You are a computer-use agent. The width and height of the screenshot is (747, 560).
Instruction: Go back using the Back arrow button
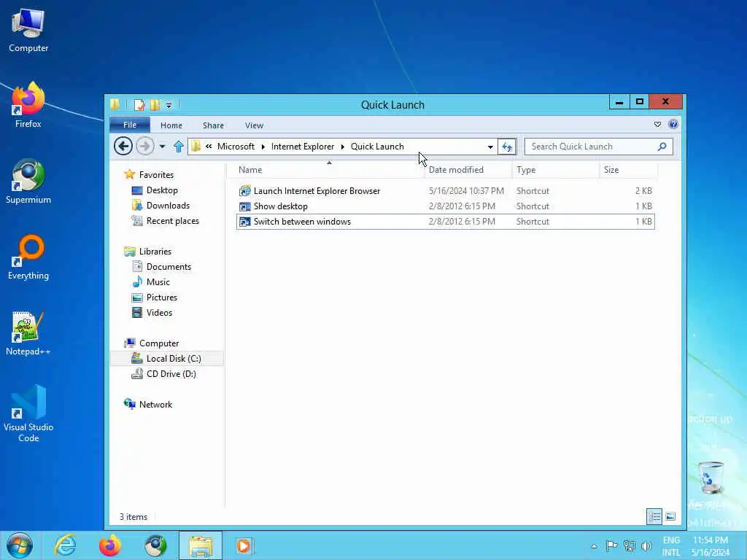coord(123,146)
